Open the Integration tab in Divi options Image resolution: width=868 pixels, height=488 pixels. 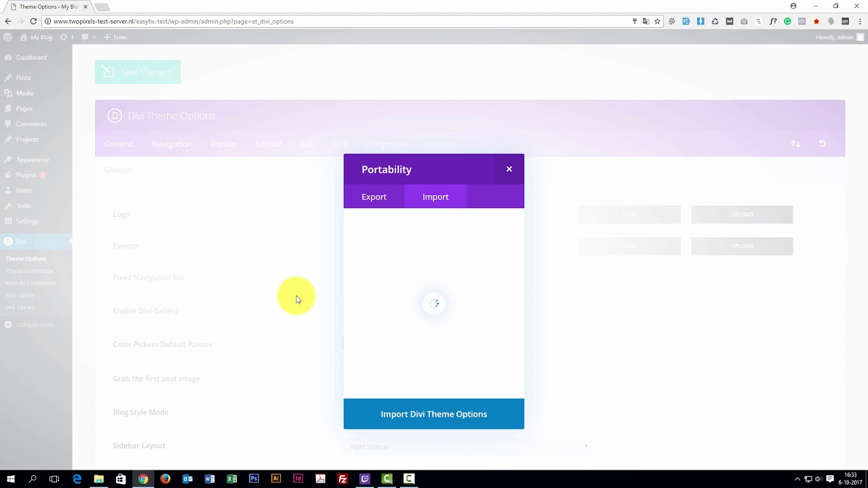click(386, 144)
